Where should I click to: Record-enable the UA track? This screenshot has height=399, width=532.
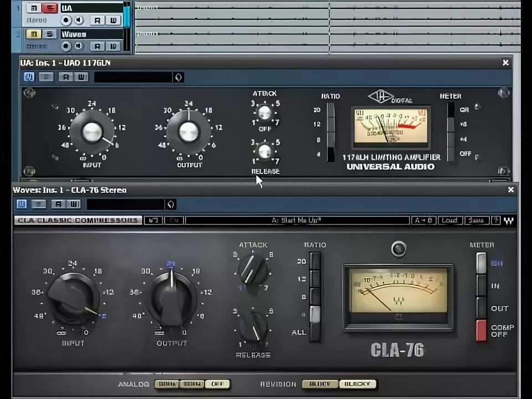click(x=66, y=21)
